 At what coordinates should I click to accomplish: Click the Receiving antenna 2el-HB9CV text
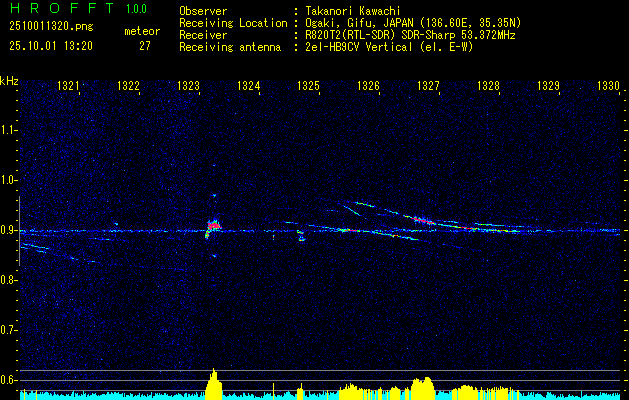tap(389, 47)
